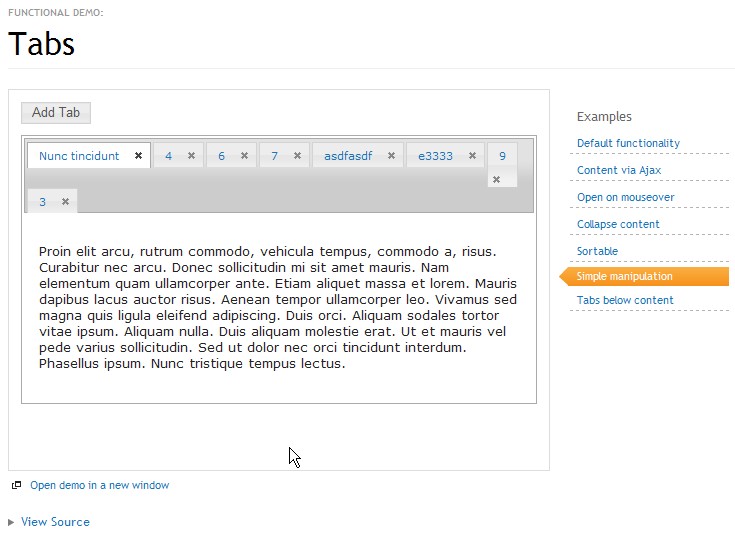Remove the 'e3333' tab via X icon
This screenshot has width=735, height=533.
[472, 156]
